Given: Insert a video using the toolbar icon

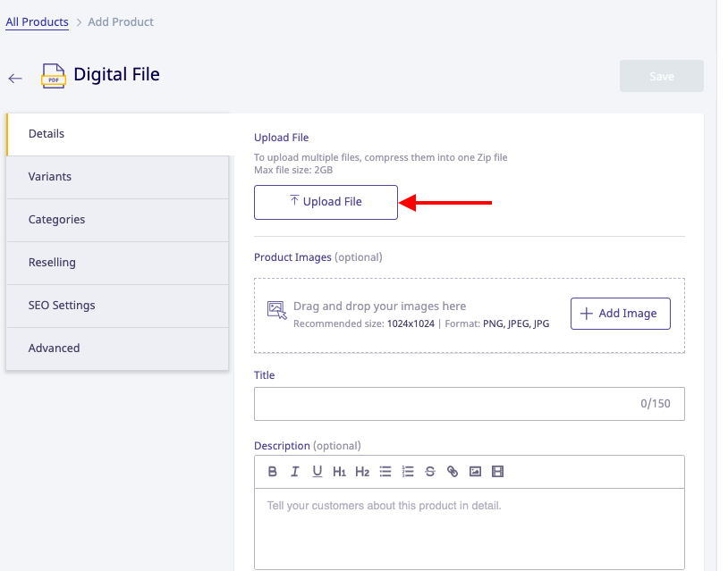Looking at the screenshot, I should pyautogui.click(x=497, y=471).
